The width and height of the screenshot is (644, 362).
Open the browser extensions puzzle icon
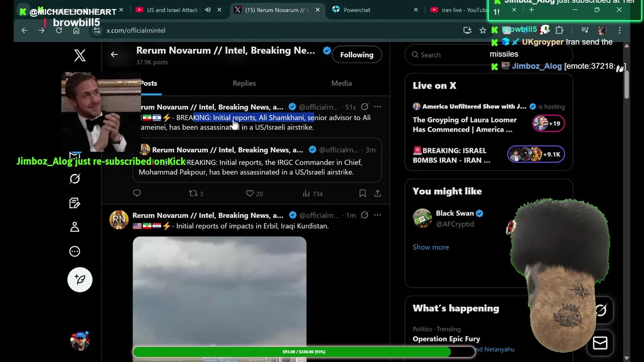pyautogui.click(x=559, y=31)
